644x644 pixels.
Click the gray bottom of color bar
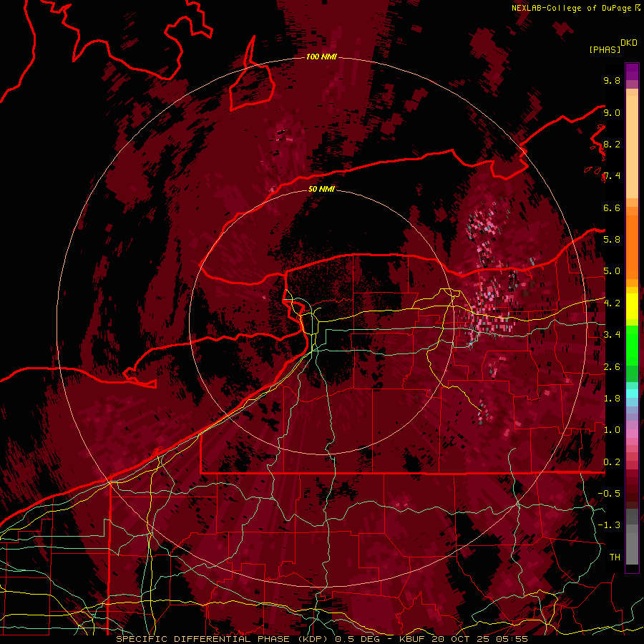coord(632,538)
